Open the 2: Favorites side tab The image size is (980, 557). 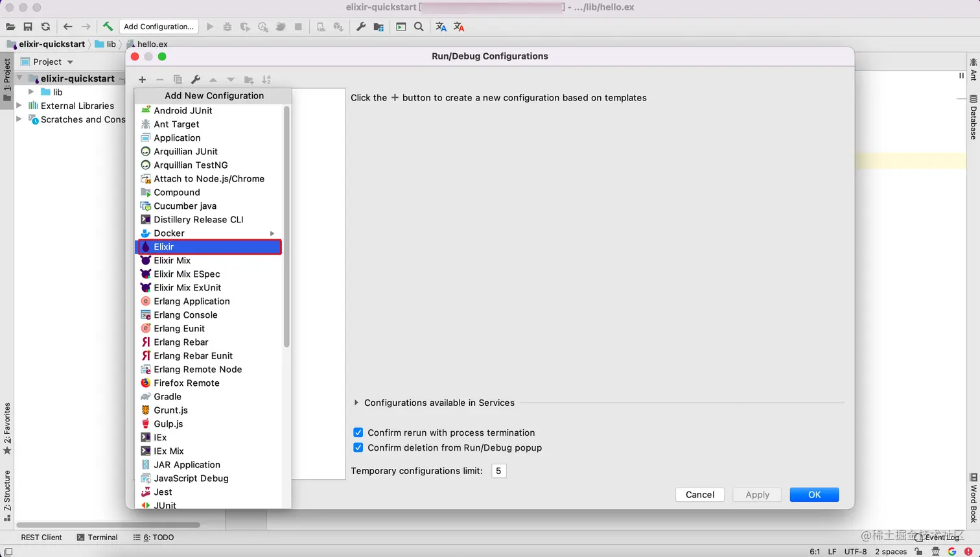(7, 428)
